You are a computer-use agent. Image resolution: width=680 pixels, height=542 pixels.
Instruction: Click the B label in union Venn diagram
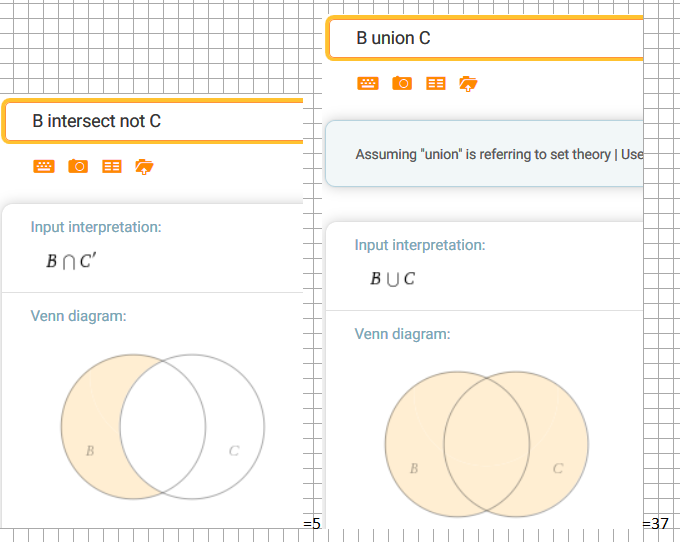[414, 468]
